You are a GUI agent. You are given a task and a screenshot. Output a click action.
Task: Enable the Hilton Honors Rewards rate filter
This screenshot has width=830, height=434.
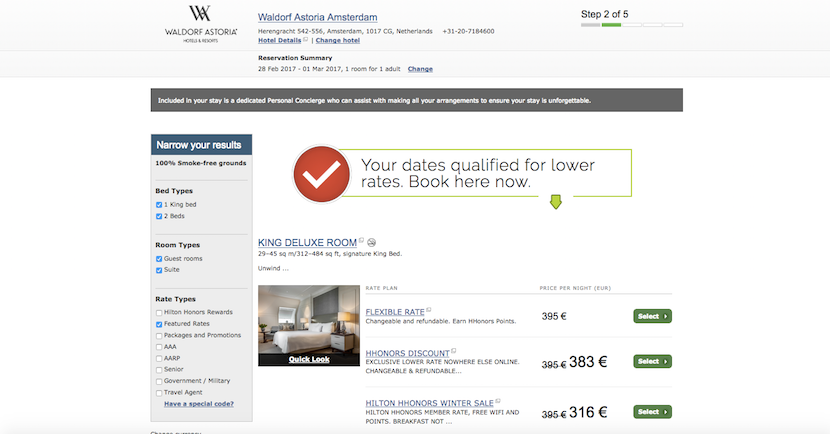(x=159, y=312)
